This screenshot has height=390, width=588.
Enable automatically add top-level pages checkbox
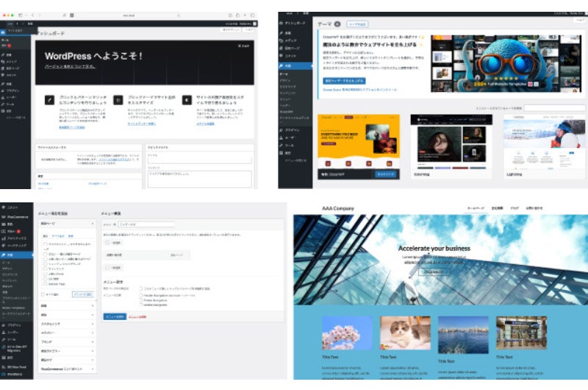point(141,288)
